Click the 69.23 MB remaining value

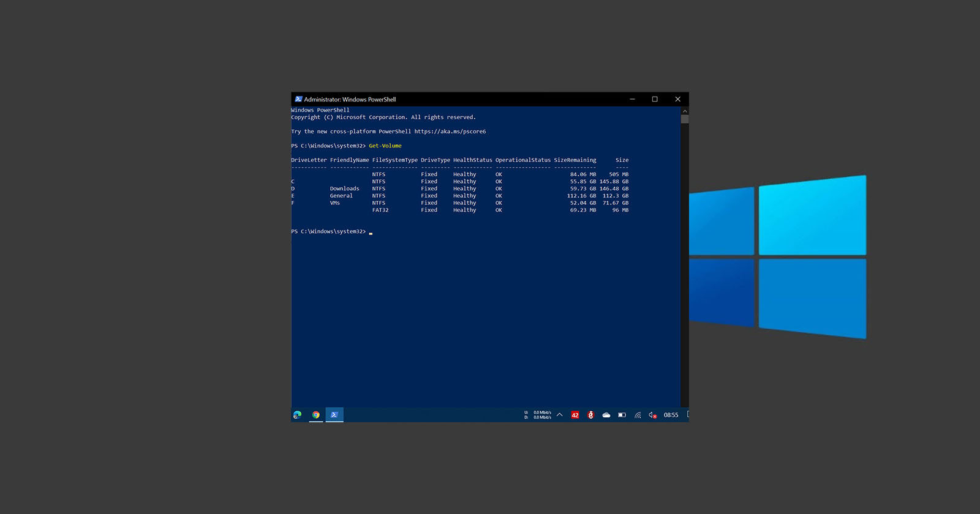[x=583, y=210]
